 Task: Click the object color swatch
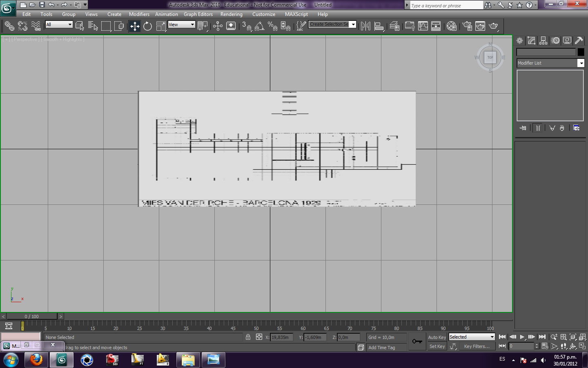(x=581, y=52)
